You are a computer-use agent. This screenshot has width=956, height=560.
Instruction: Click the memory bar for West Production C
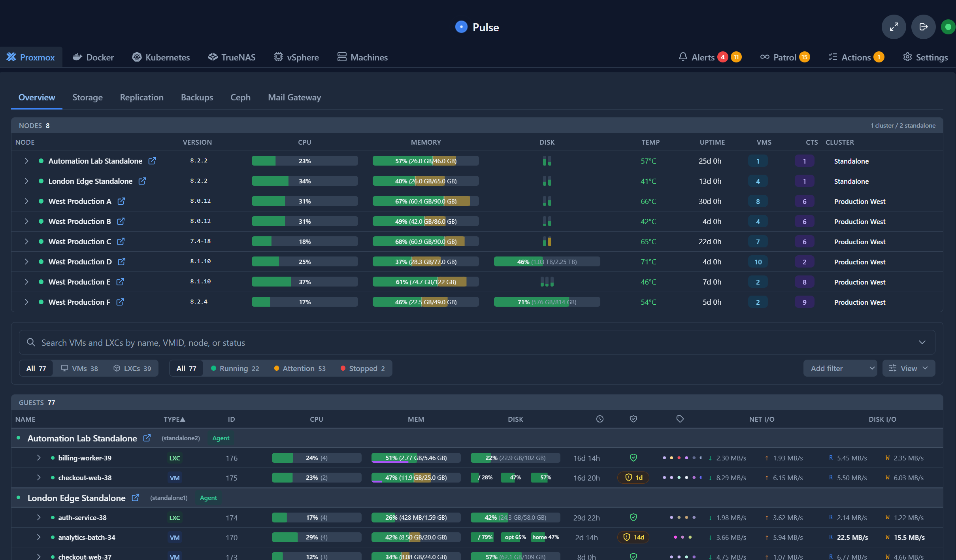(426, 241)
